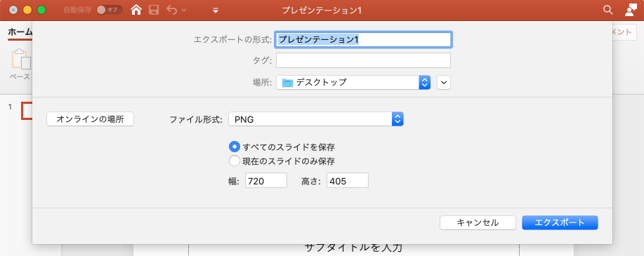The image size is (644, 256).
Task: Select 現在のスライドのみ保存 radio button
Action: 234,161
